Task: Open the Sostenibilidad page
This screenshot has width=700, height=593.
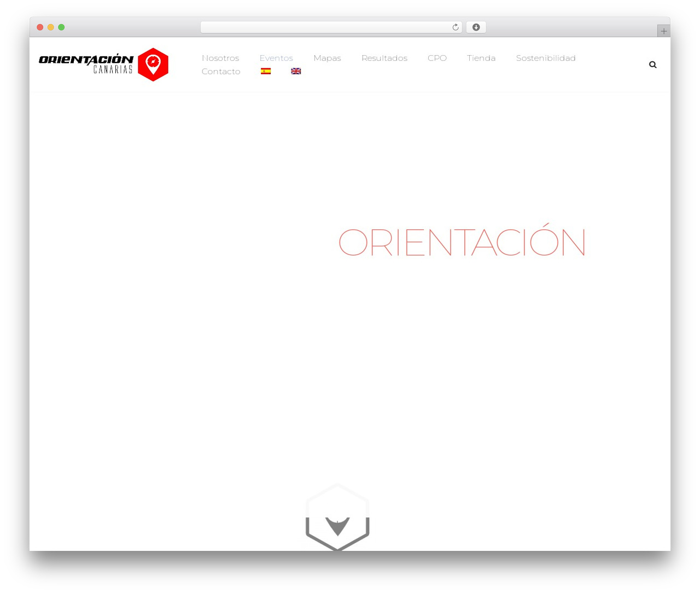Action: click(x=546, y=58)
